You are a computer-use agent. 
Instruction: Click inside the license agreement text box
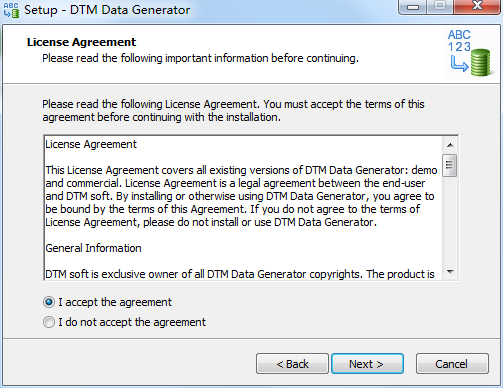[x=243, y=208]
